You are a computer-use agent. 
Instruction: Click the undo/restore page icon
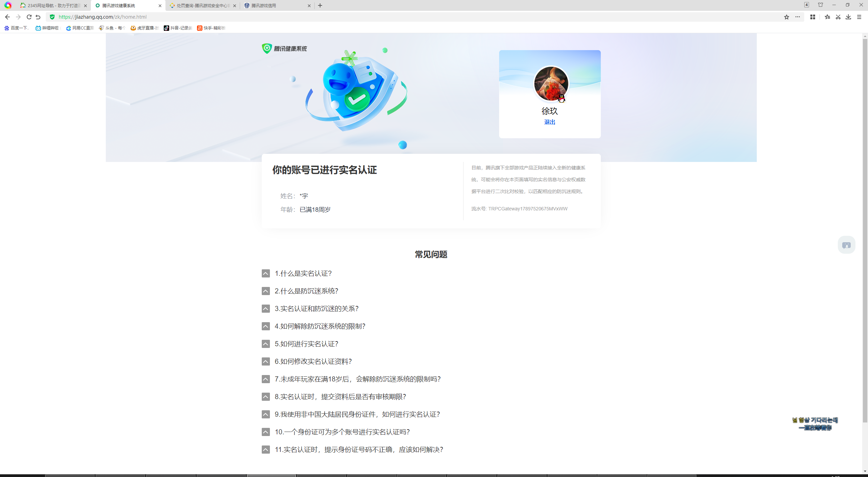click(x=38, y=17)
